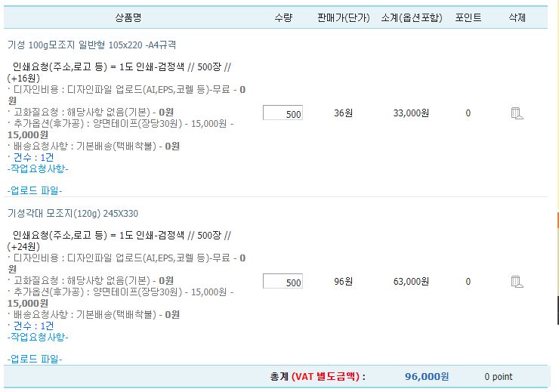Click quantity field of second cart item
Image resolution: width=559 pixels, height=392 pixels.
pos(283,281)
